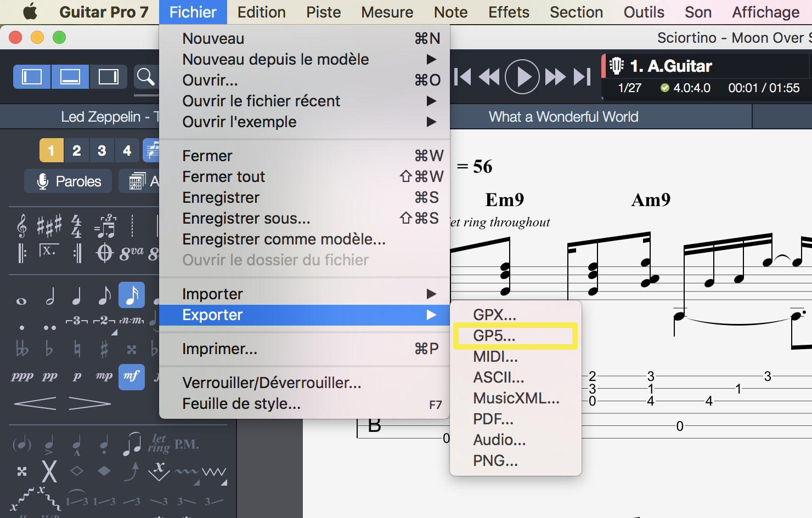Expand Ouvrir l'exemple submenu
The height and width of the screenshot is (518, 812).
click(x=304, y=122)
